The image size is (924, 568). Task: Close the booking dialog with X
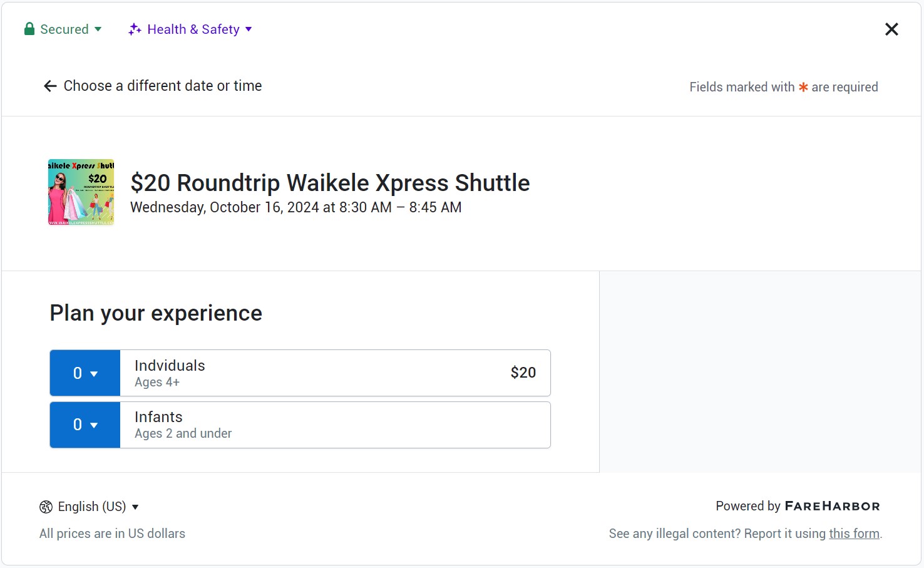pyautogui.click(x=891, y=29)
